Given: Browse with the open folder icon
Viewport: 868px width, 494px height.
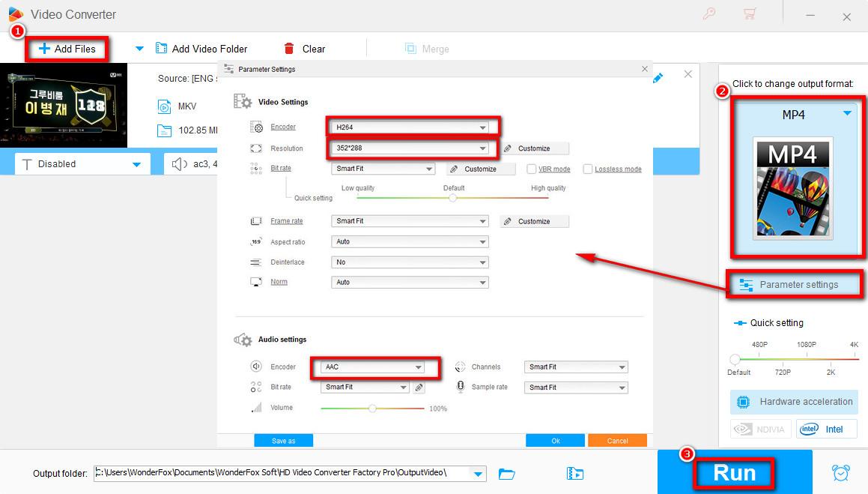Looking at the screenshot, I should coord(506,474).
